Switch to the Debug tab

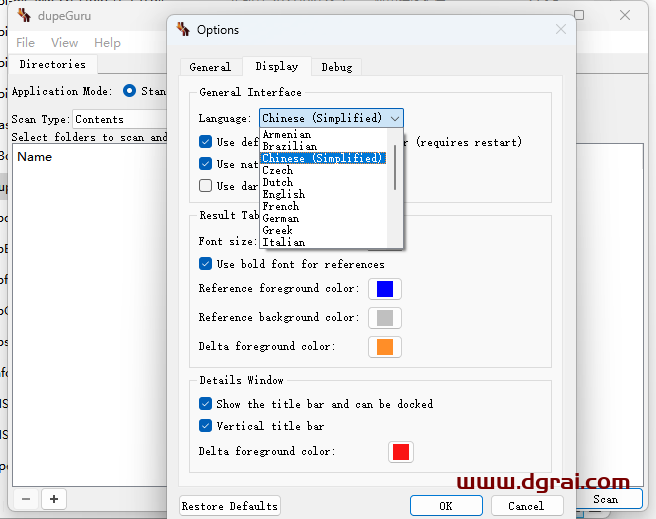point(337,67)
